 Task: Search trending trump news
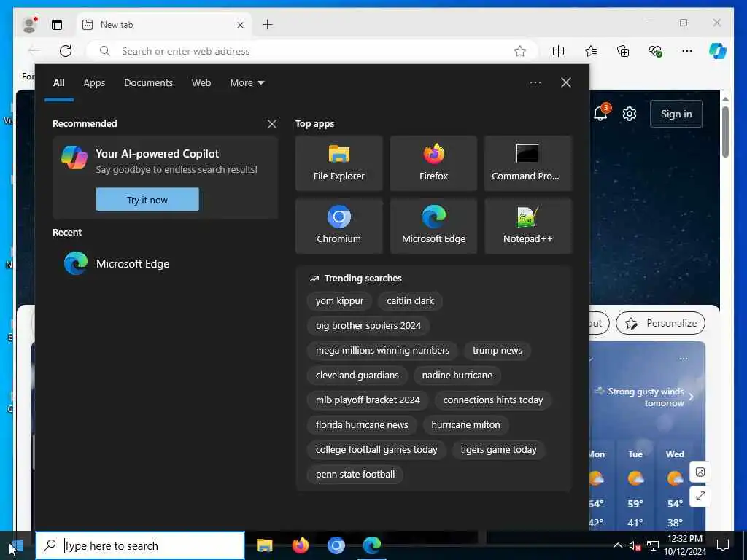point(498,351)
